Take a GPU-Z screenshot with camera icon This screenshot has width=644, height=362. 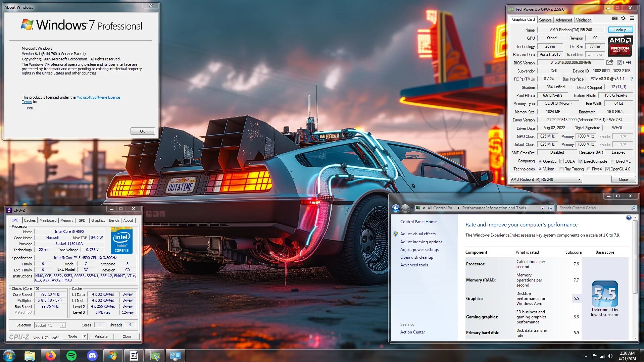pos(614,18)
